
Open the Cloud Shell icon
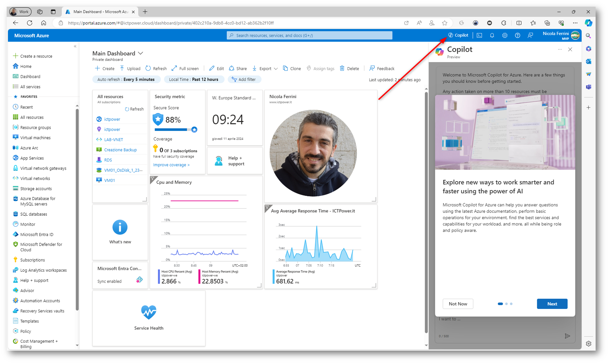(479, 35)
